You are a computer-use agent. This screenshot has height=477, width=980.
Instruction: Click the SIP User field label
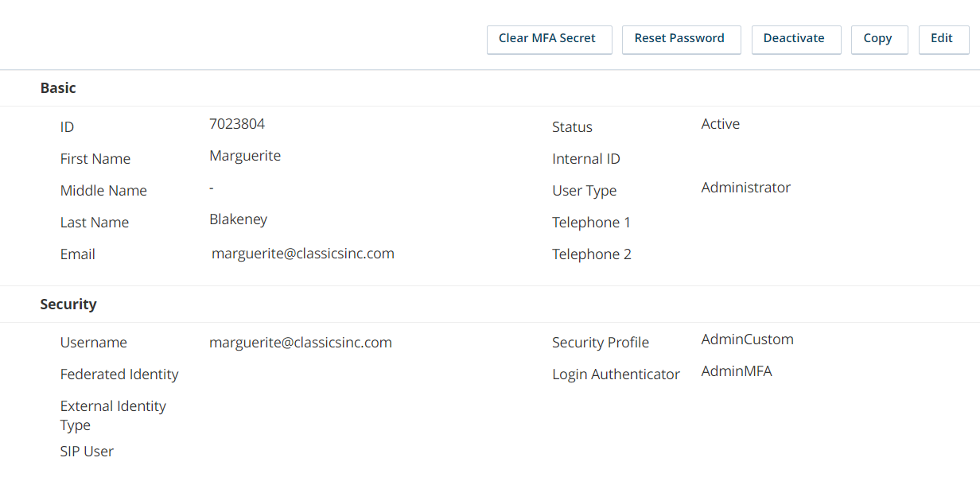(x=87, y=452)
